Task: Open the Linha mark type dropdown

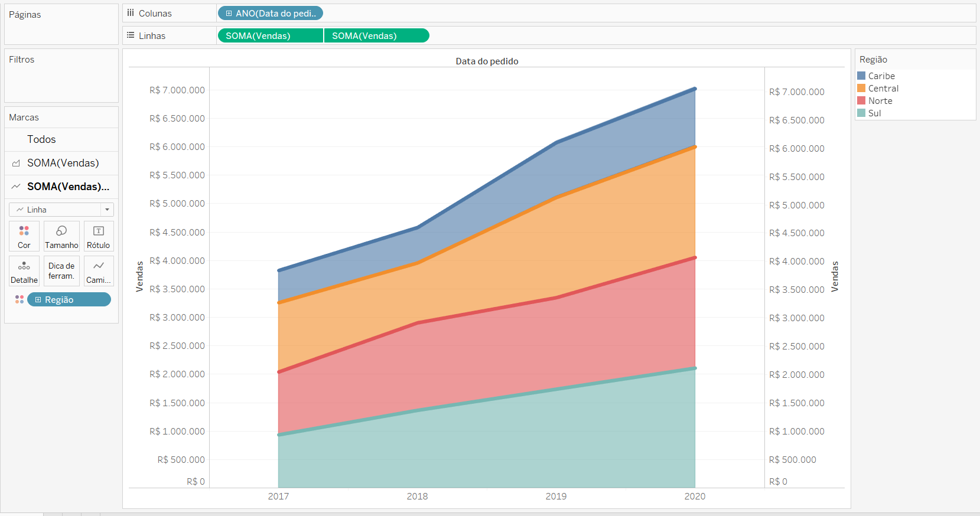Action: tap(61, 210)
